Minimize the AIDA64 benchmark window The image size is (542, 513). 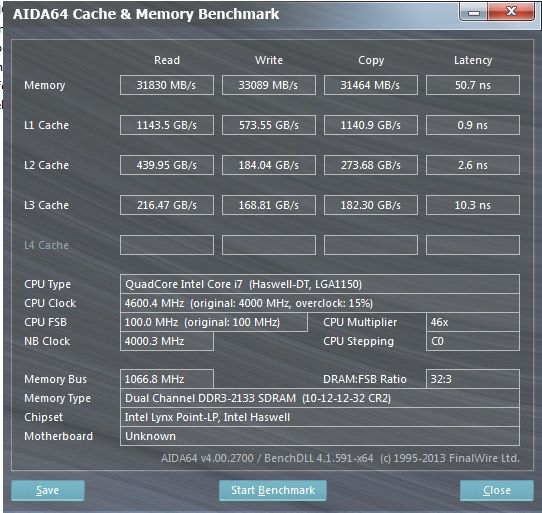[474, 12]
